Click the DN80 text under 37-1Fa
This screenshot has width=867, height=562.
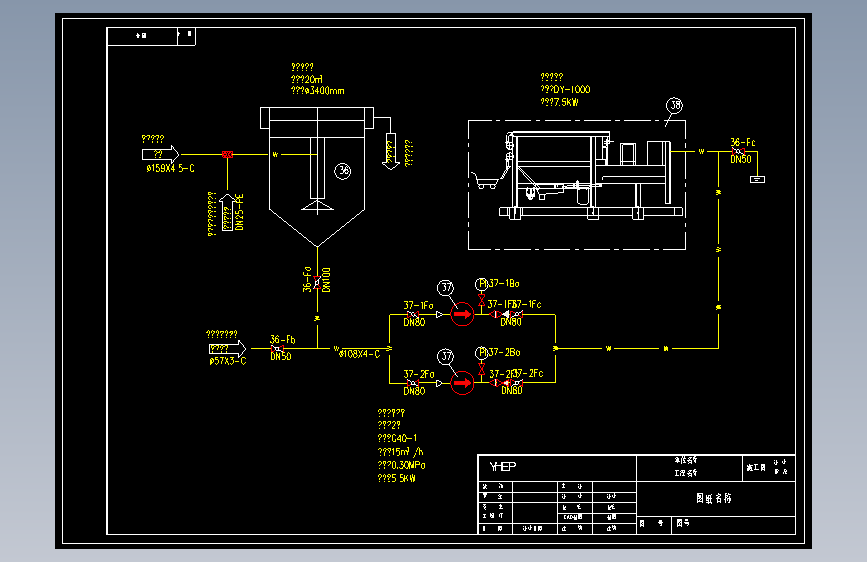414,322
